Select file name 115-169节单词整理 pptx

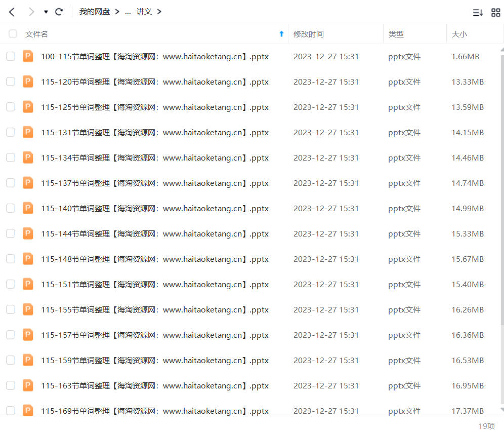155,411
